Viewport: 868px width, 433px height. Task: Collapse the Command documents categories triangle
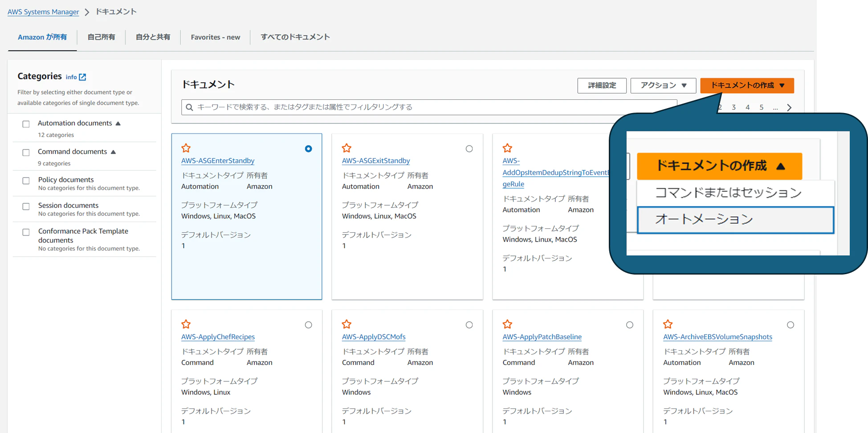coord(114,152)
